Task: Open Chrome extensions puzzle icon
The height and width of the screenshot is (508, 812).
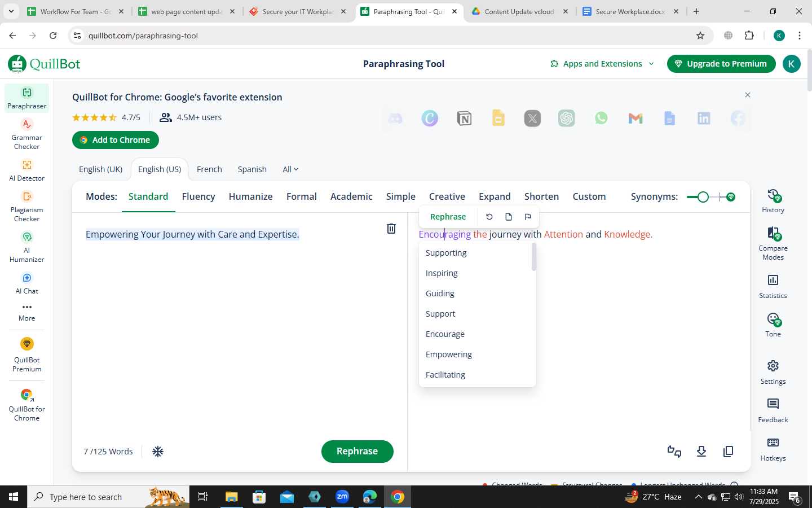Action: coord(749,36)
